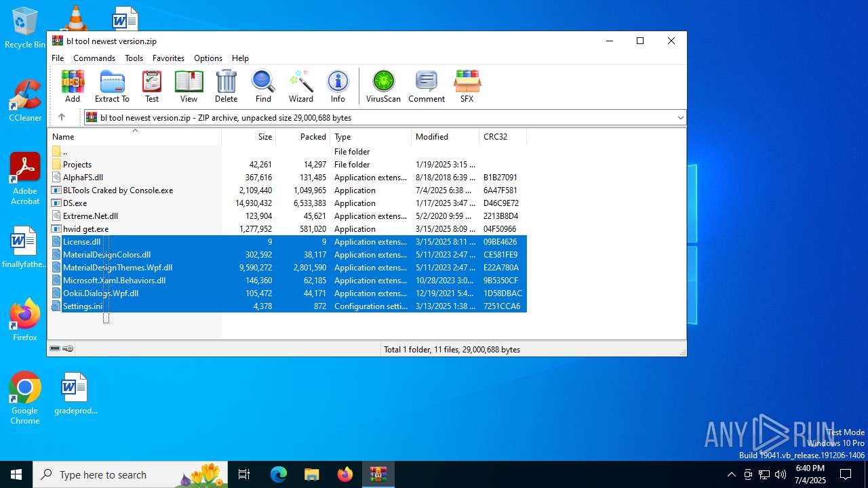The height and width of the screenshot is (488, 868).
Task: Sort by Size column header
Action: pyautogui.click(x=249, y=137)
